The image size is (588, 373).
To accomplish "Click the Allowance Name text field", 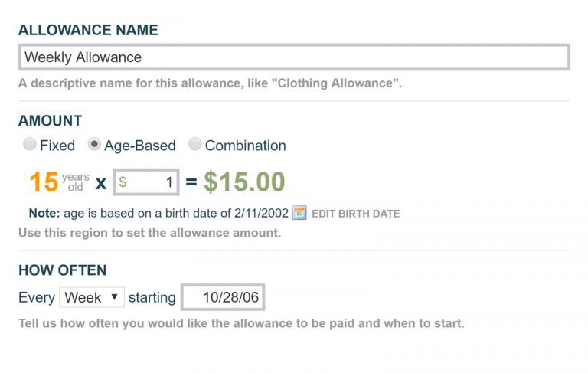I will click(x=294, y=57).
